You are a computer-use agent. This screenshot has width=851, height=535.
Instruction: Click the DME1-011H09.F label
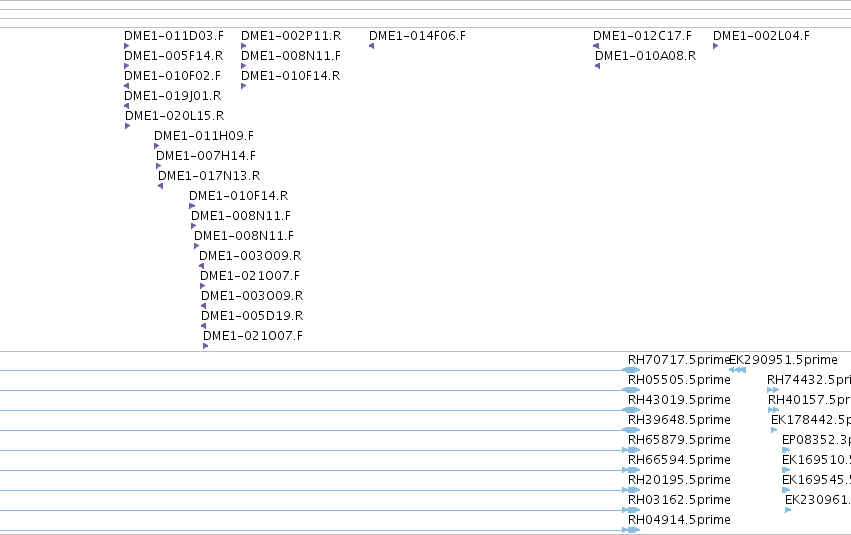click(x=204, y=136)
